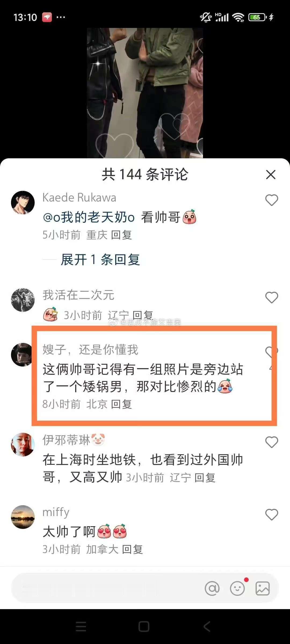
Task: Open the image attachment icon
Action: pos(263,588)
